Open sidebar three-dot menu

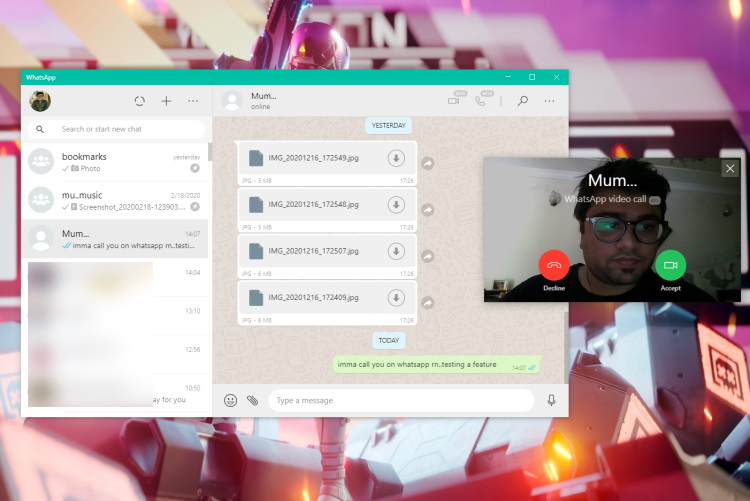point(193,101)
